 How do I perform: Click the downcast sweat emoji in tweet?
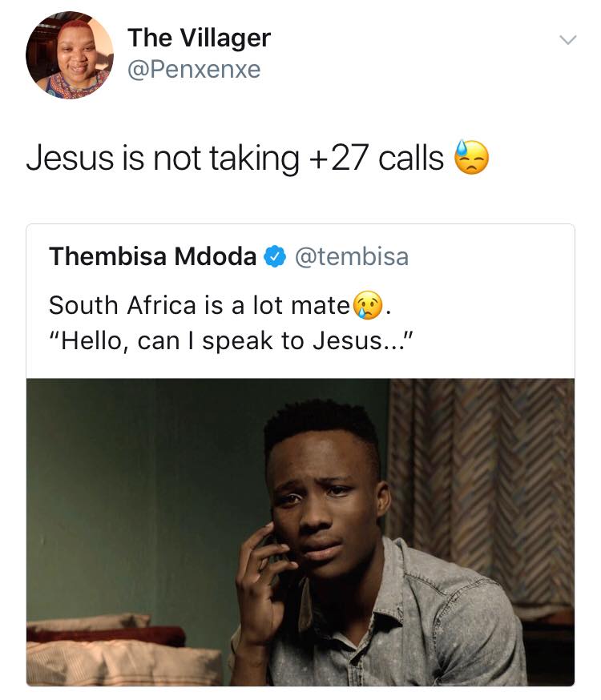[471, 158]
